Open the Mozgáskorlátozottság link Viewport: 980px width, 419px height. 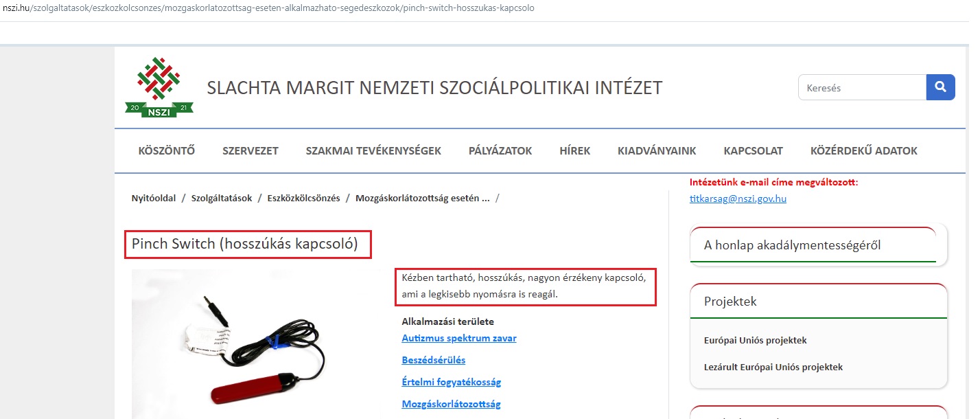[x=451, y=404]
